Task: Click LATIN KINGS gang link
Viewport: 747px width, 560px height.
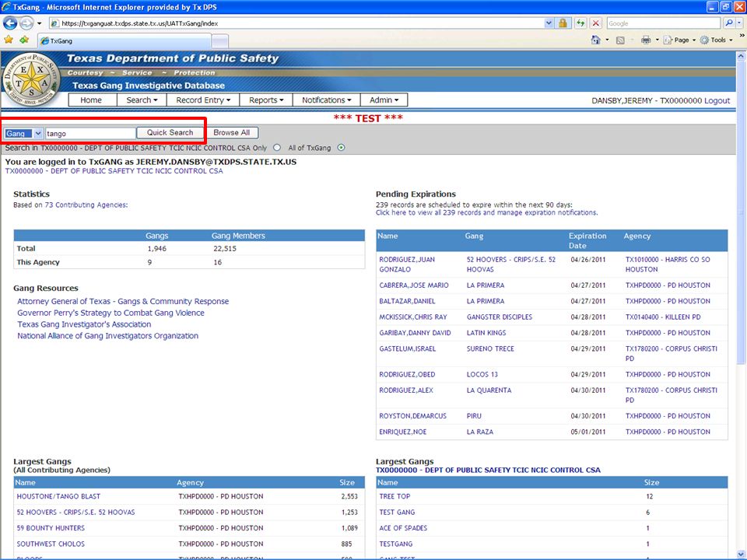Action: (486, 333)
